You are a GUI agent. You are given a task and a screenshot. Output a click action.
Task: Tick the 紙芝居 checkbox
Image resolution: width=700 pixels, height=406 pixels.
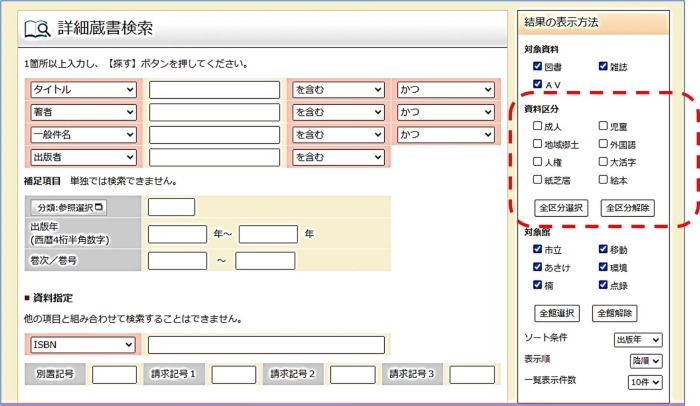[538, 180]
